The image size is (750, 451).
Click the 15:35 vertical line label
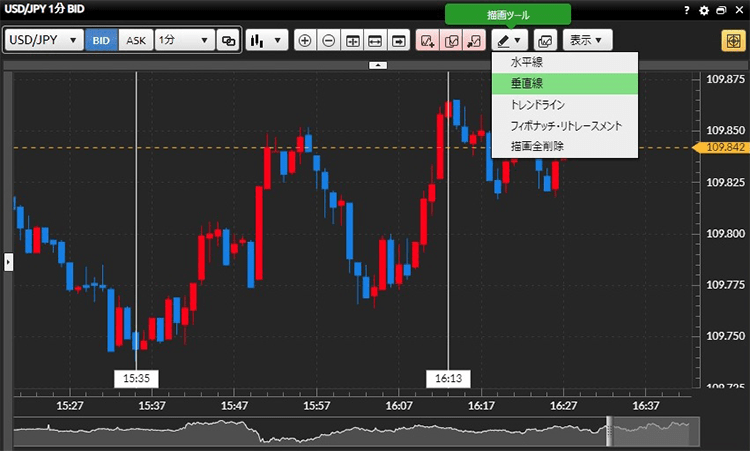136,378
